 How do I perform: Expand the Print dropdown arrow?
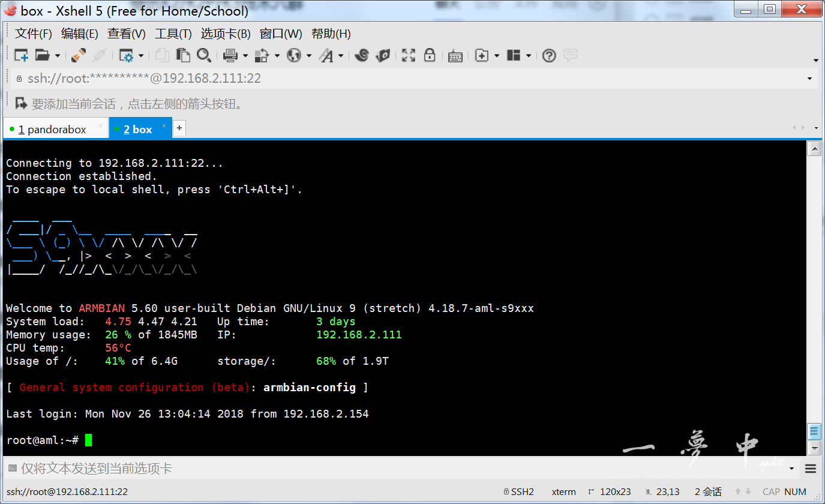pyautogui.click(x=245, y=56)
